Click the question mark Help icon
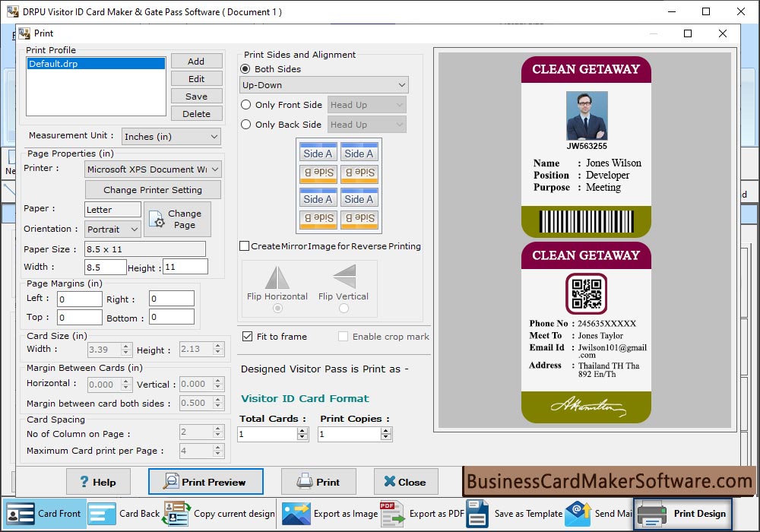Image resolution: width=760 pixels, height=532 pixels. coord(84,482)
